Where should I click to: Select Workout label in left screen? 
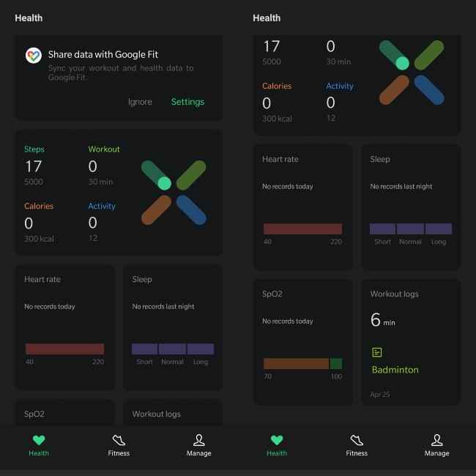pyautogui.click(x=104, y=149)
